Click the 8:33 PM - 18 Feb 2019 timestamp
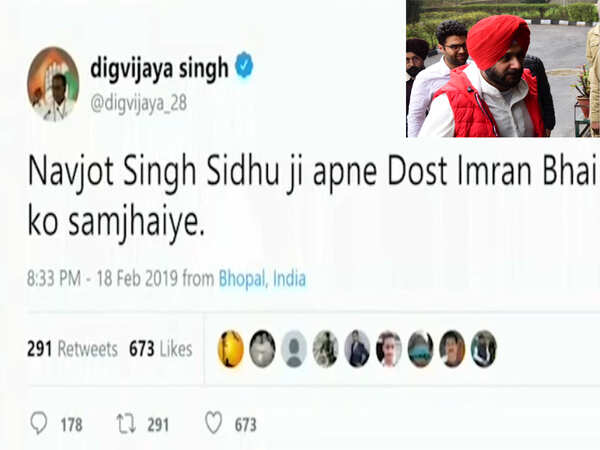 [x=102, y=278]
